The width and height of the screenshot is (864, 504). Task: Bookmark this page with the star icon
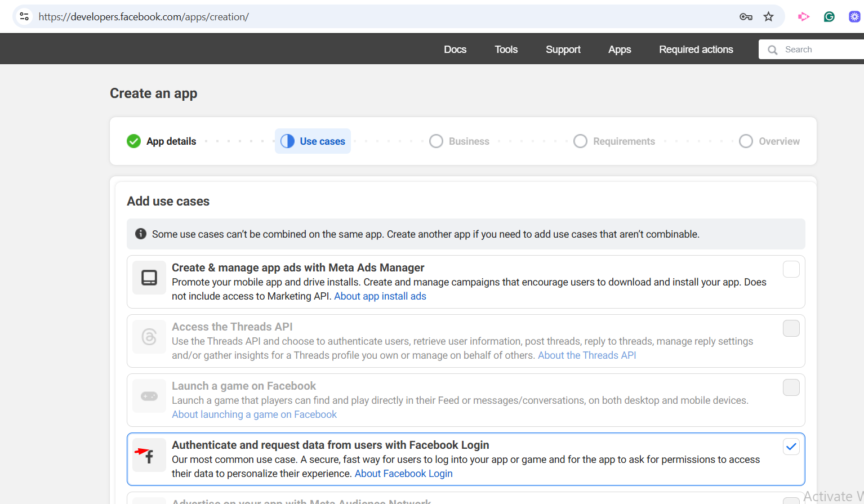pos(768,17)
